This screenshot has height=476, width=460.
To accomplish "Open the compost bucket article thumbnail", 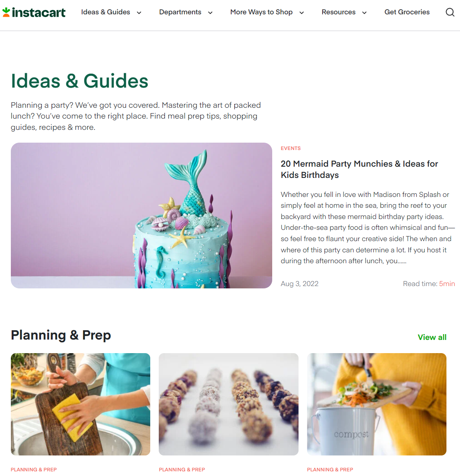I will coord(377,404).
